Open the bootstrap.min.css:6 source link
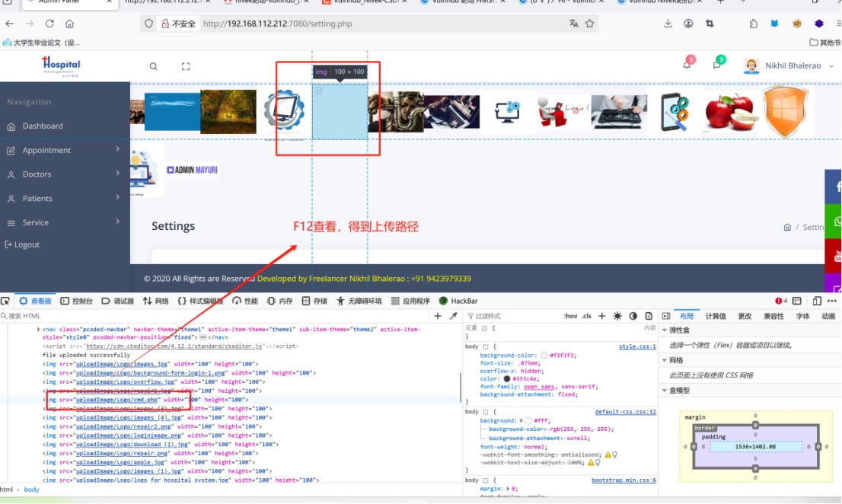The width and height of the screenshot is (842, 504). coord(624,480)
